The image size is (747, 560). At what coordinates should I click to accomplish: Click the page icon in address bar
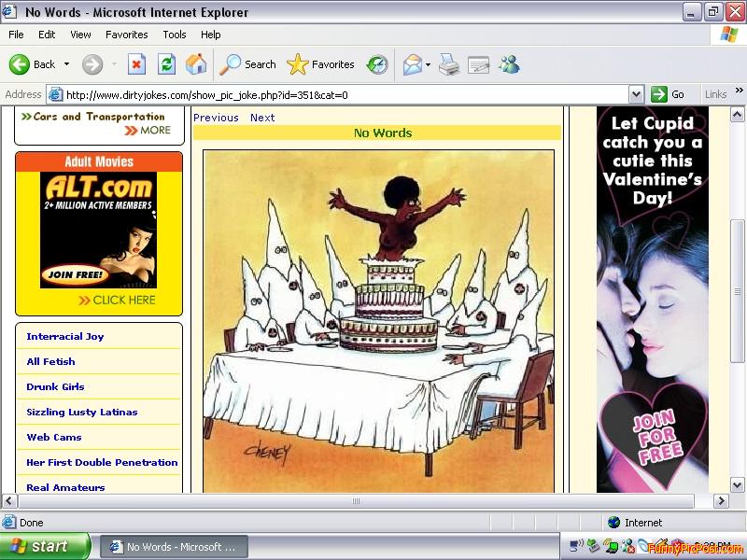click(56, 94)
